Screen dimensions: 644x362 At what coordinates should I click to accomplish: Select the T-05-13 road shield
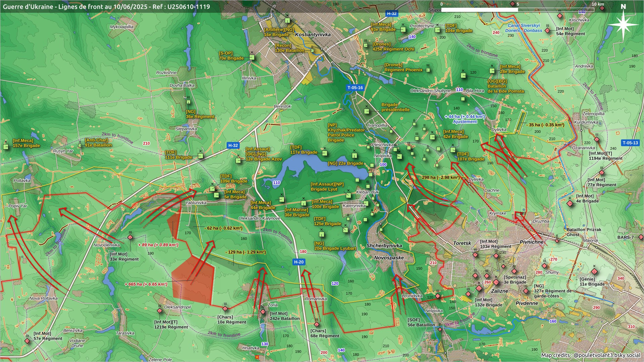point(630,143)
